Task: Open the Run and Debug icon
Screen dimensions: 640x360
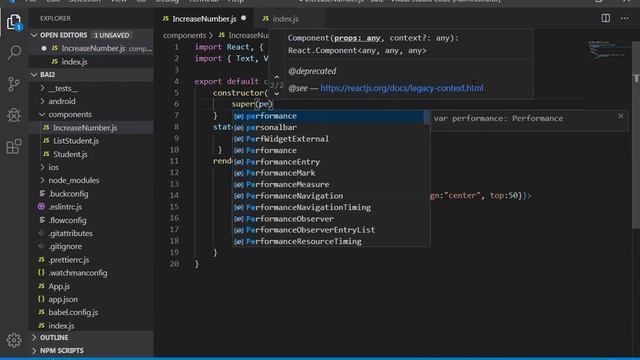Action: point(14,115)
